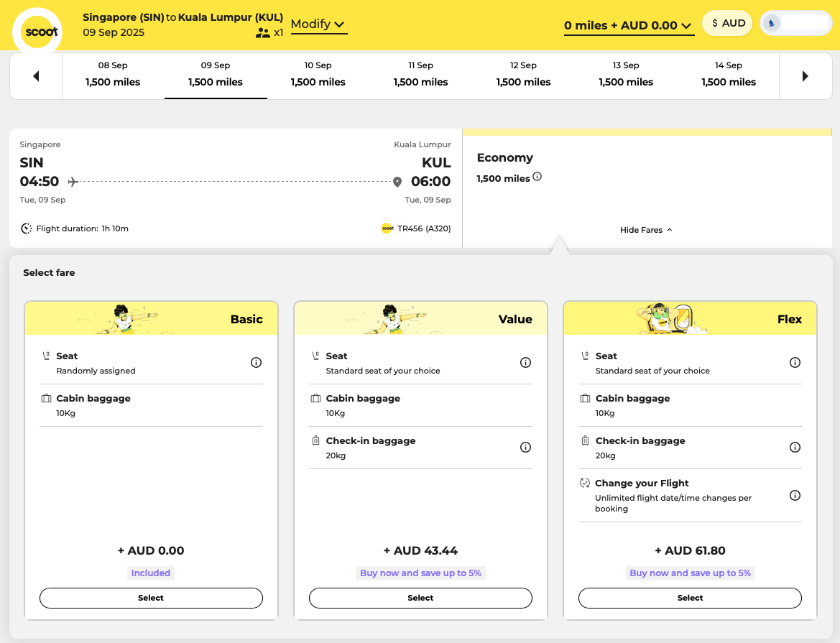Click 'Randomly assigned' seat text
The height and width of the screenshot is (643, 840).
click(x=96, y=371)
